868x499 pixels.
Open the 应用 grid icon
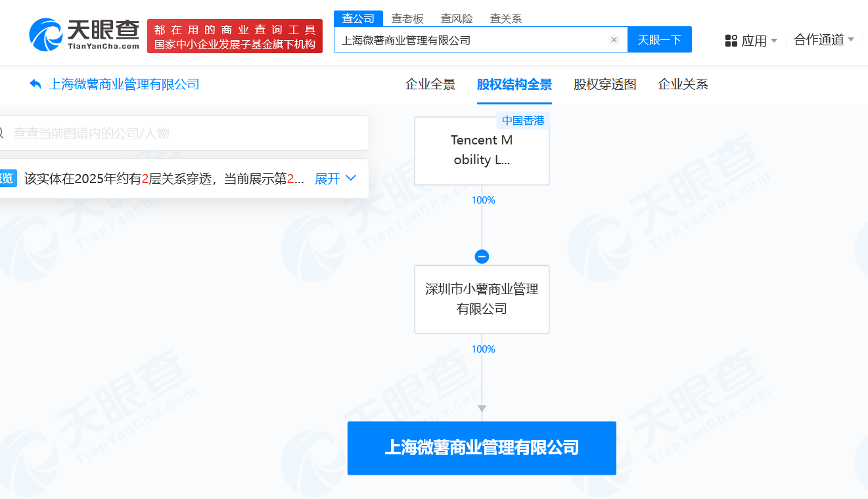[x=731, y=41]
